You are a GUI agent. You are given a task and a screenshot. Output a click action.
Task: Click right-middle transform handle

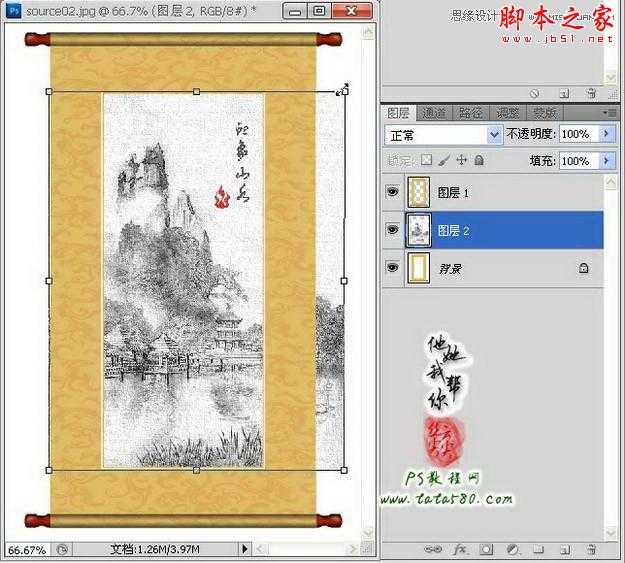[x=344, y=281]
